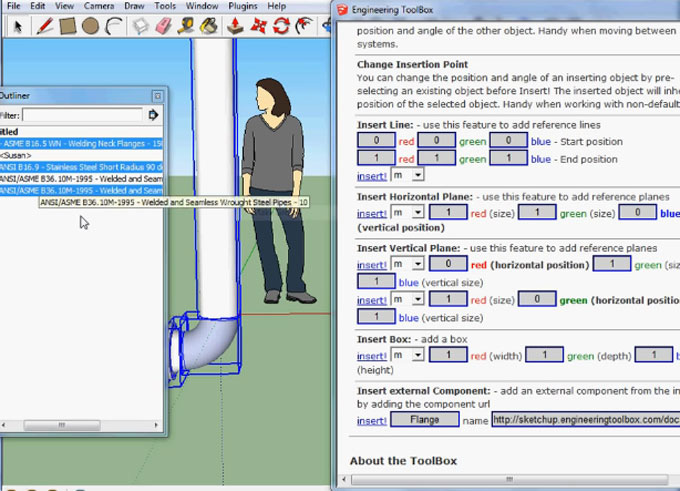Screen dimensions: 680x491
Task: Click the End position blue field
Action: pos(508,158)
